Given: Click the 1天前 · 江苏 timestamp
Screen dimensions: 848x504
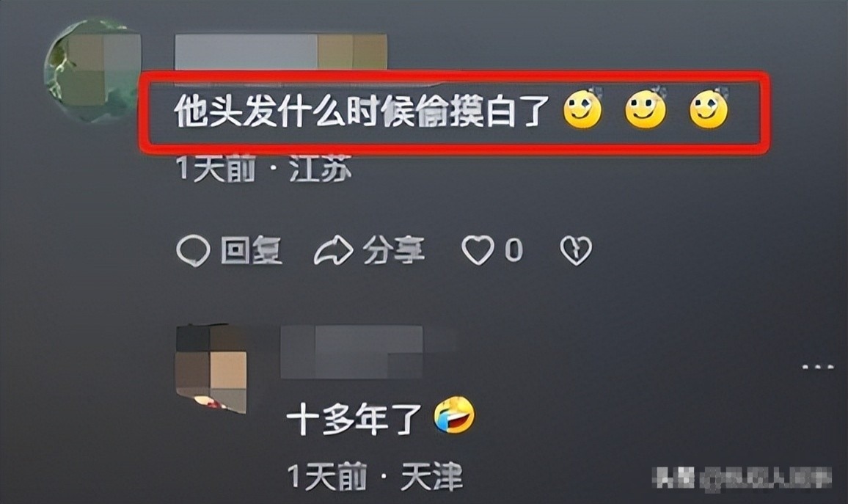Looking at the screenshot, I should click(x=265, y=168).
